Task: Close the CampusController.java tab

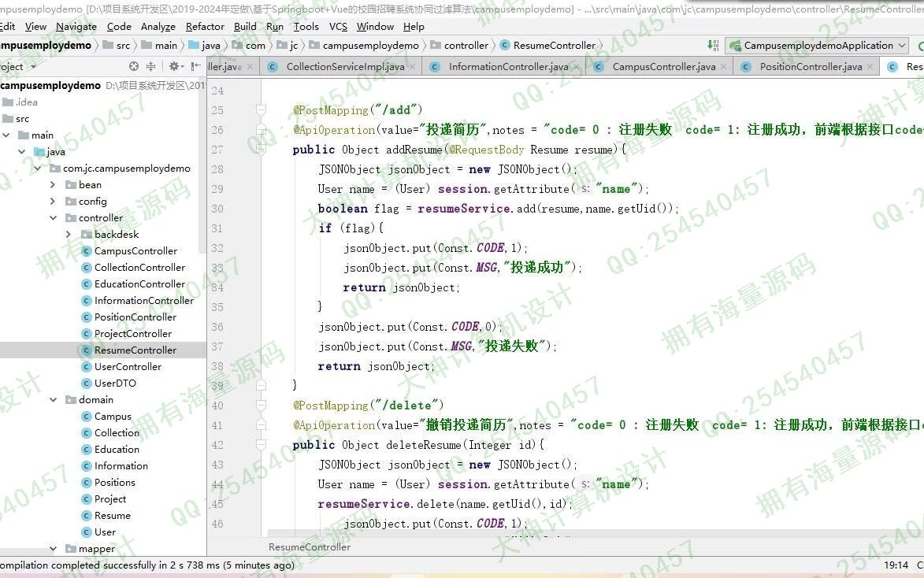Action: click(724, 67)
